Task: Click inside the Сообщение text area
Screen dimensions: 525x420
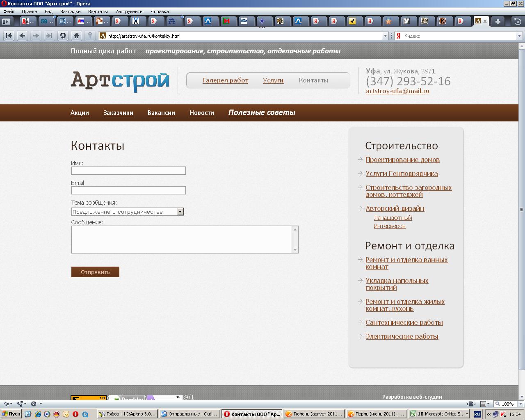Action: click(x=182, y=240)
